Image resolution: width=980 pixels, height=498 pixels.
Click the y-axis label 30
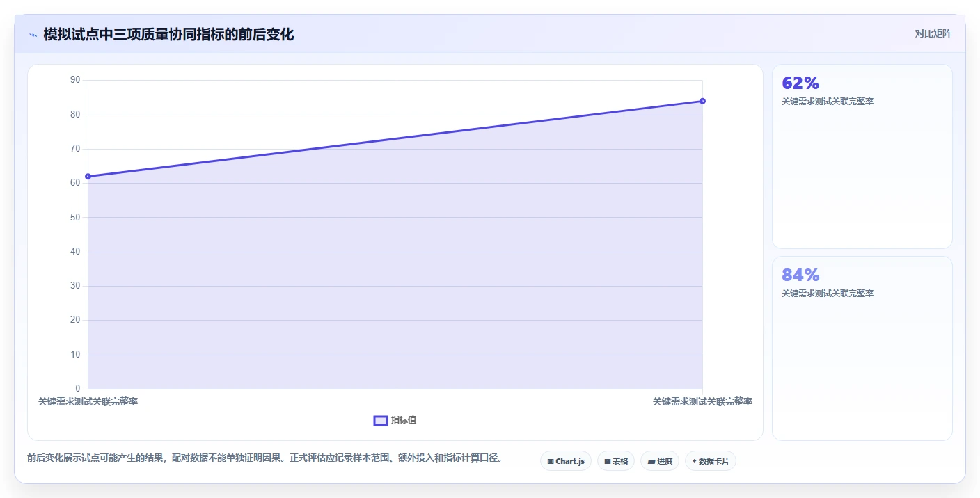pos(75,286)
